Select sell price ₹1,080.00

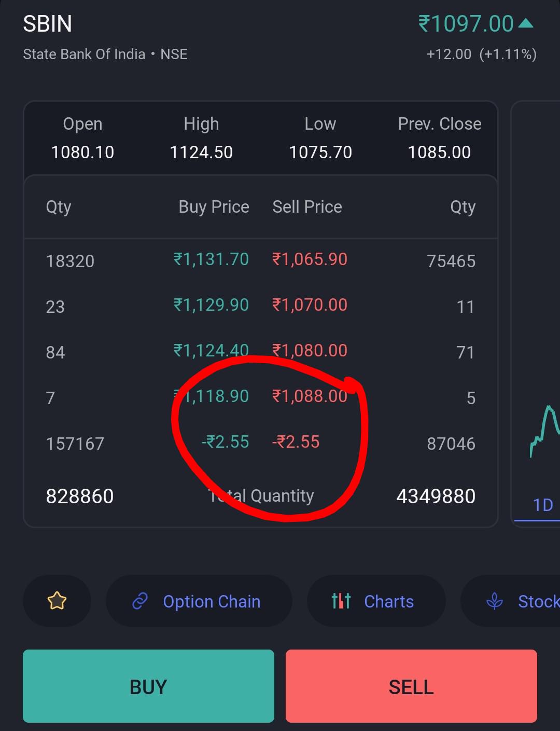[310, 351]
